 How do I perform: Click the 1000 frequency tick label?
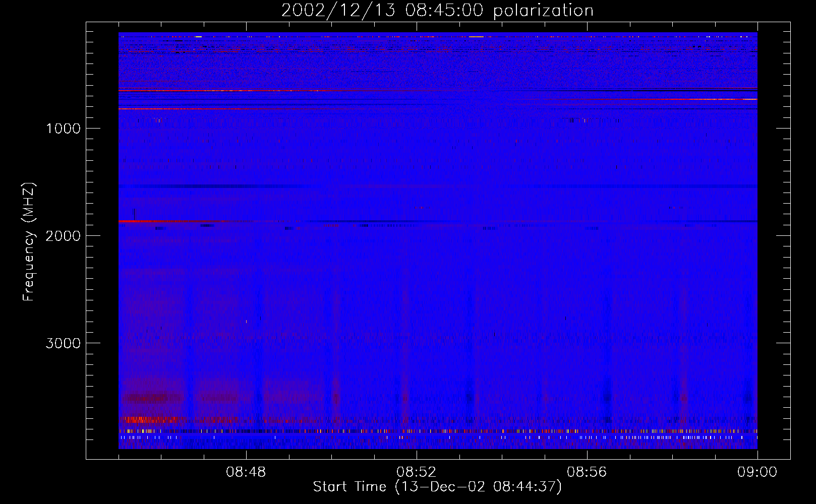[x=64, y=129]
